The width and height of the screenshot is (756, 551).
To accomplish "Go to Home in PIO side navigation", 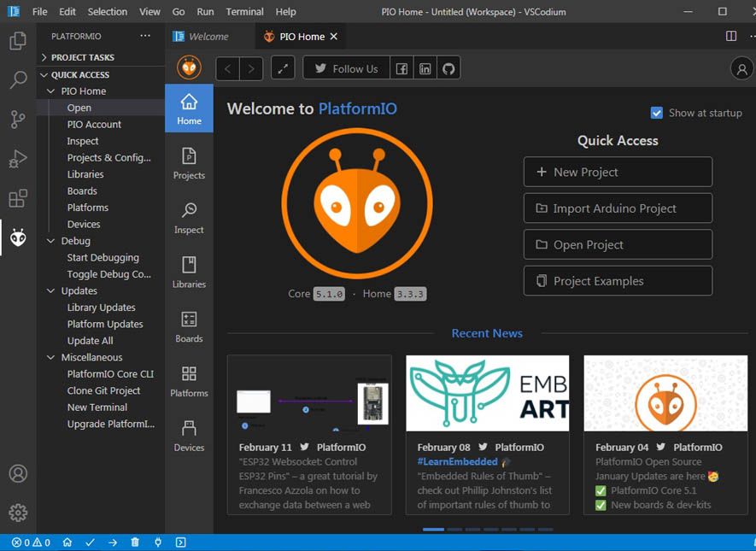I will coord(189,108).
